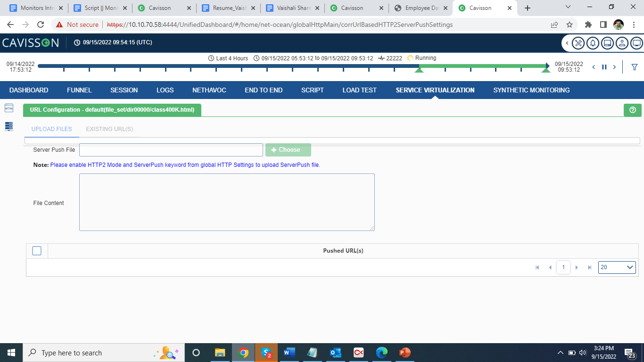Toggle the Chrome side panel icon
The height and width of the screenshot is (362, 644).
click(x=603, y=25)
